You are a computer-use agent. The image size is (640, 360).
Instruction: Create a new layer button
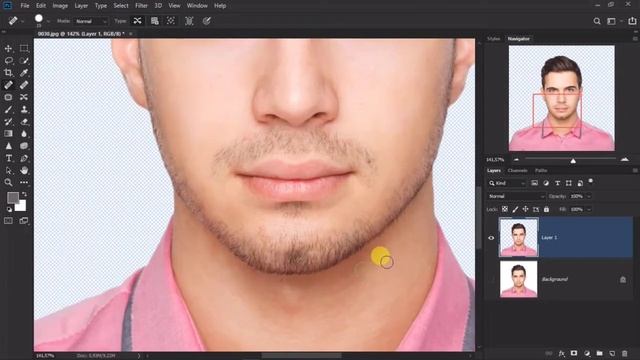tap(612, 353)
